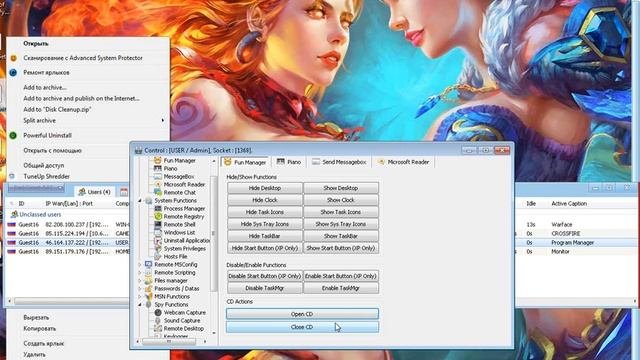Click the Active Caption column header
This screenshot has width=640, height=360.
pos(569,204)
